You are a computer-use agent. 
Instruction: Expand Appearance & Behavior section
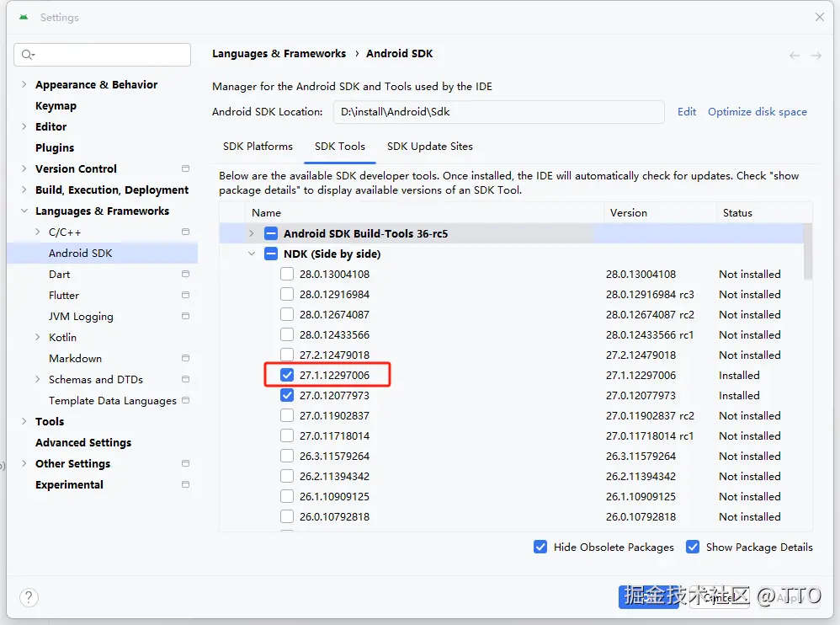coord(24,84)
